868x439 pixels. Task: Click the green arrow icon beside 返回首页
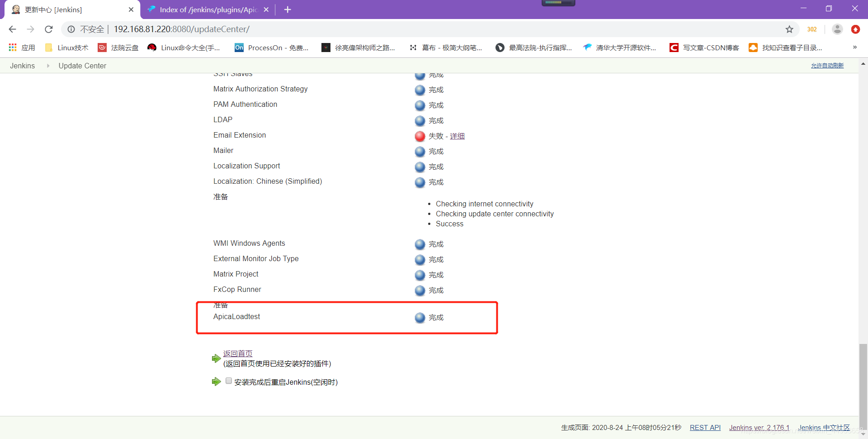tap(216, 358)
